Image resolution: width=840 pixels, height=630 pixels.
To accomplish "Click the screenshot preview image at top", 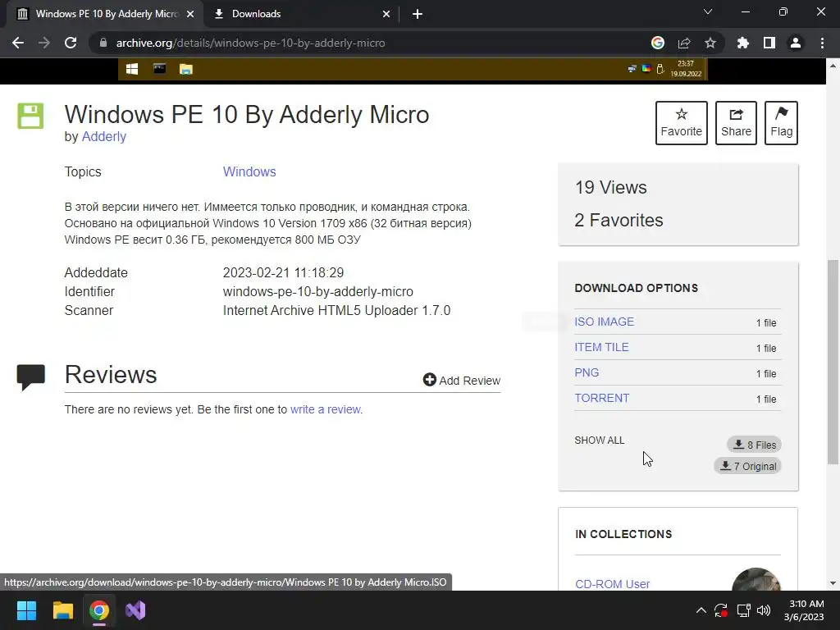I will pos(413,69).
